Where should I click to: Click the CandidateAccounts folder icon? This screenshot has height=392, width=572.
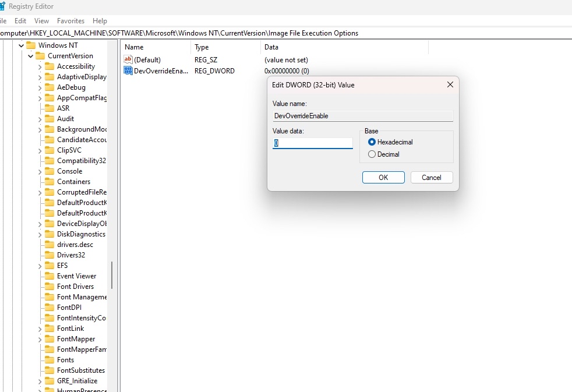50,140
